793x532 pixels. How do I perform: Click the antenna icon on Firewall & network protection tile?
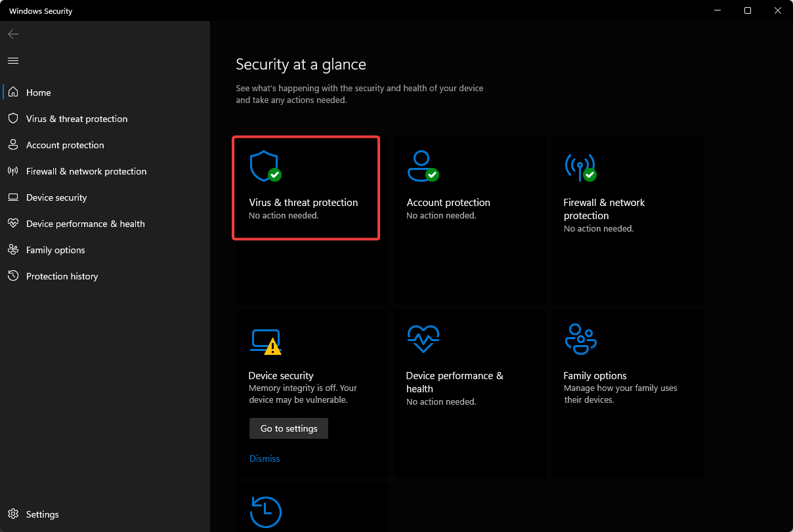click(x=580, y=167)
